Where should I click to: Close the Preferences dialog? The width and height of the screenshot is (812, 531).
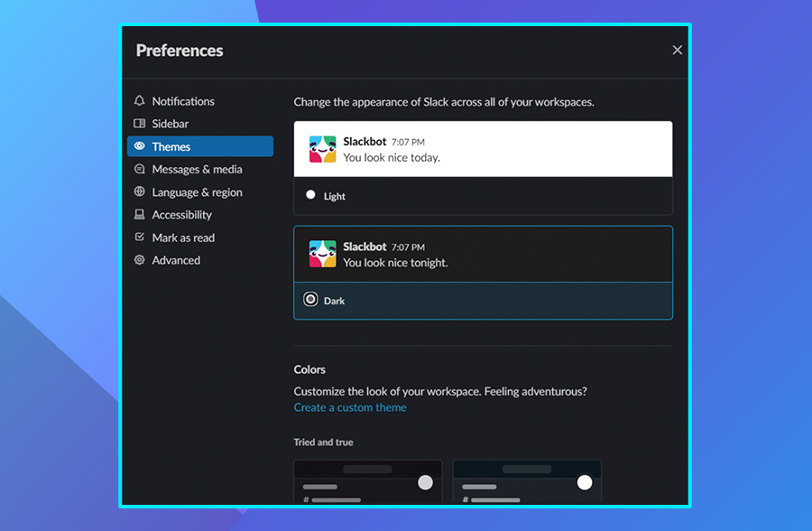(x=677, y=51)
